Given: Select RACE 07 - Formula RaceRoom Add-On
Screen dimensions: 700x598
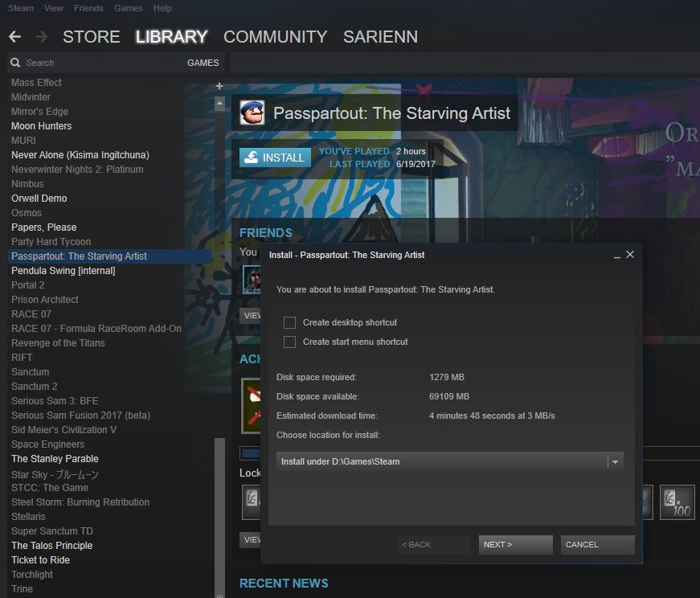Looking at the screenshot, I should [96, 329].
